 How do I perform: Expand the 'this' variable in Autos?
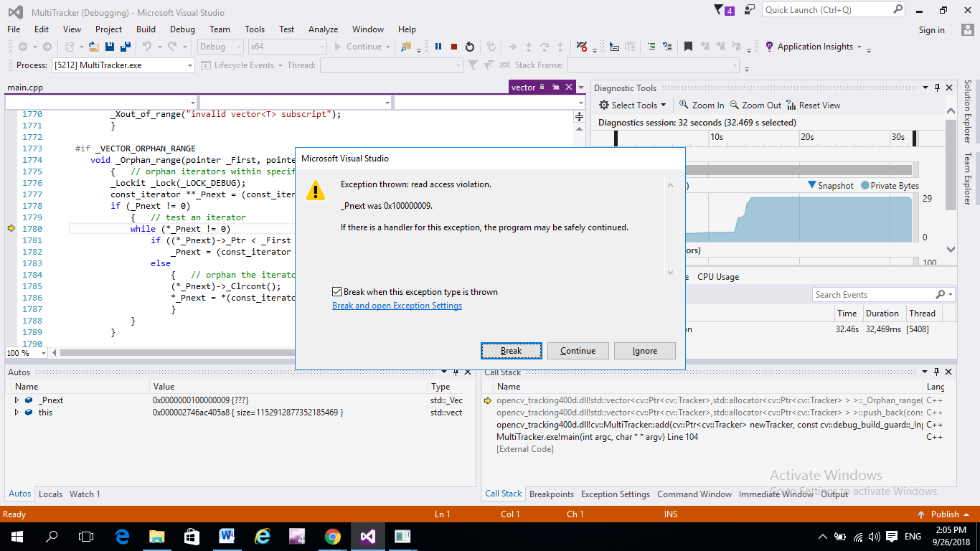17,413
